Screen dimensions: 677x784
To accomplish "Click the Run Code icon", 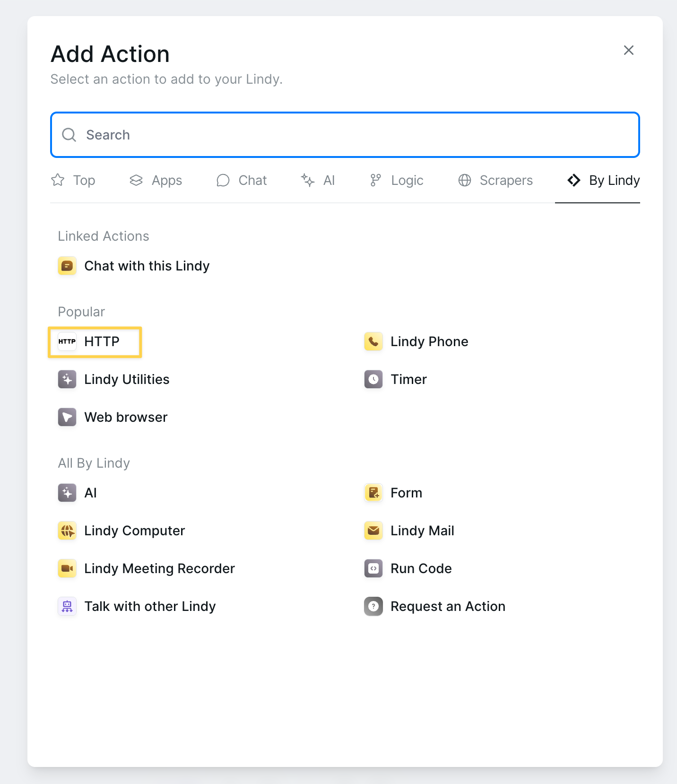I will coord(373,568).
